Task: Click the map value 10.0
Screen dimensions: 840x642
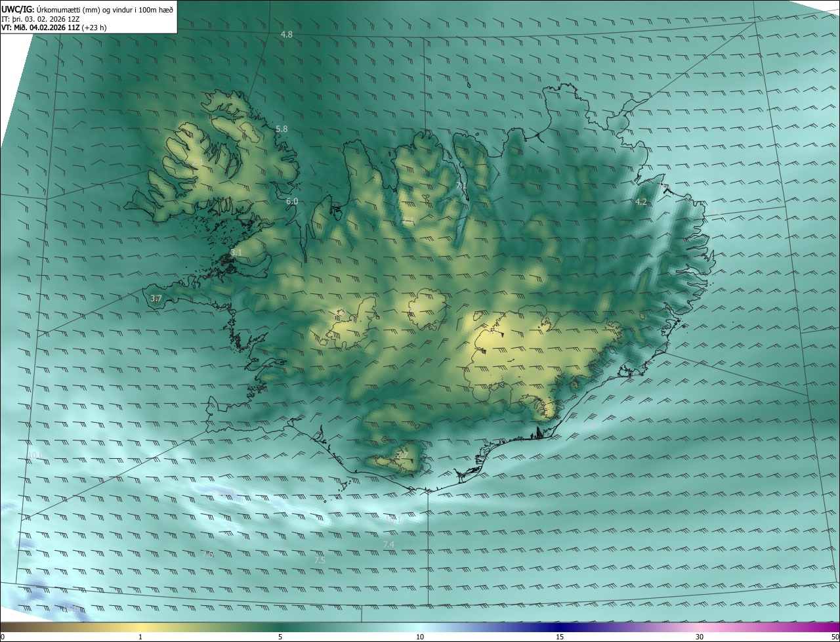Action: click(35, 455)
